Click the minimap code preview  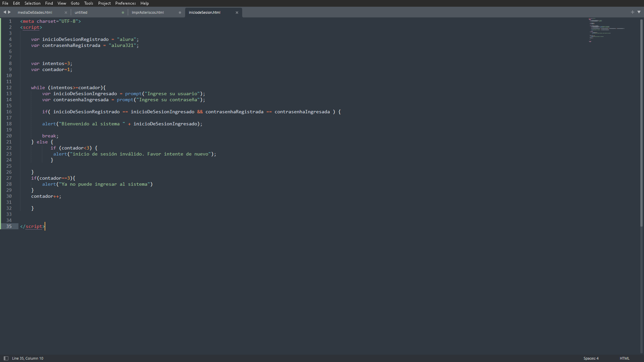coord(606,30)
